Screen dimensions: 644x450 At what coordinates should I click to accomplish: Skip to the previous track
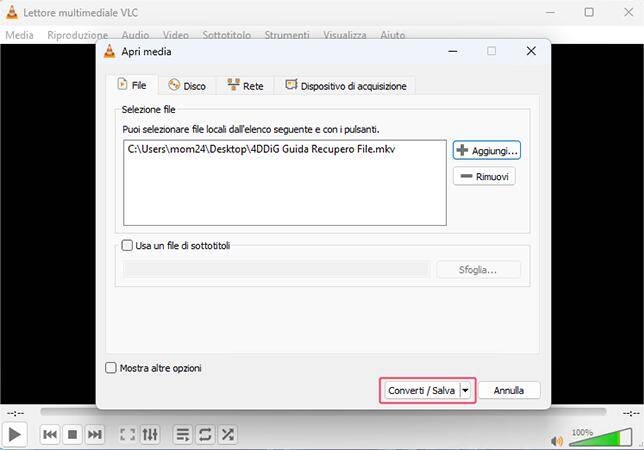[x=50, y=434]
